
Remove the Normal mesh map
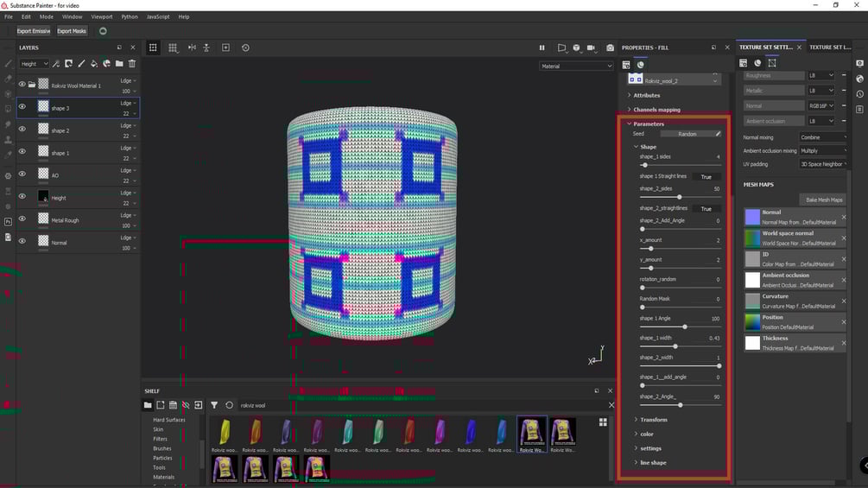(x=844, y=218)
